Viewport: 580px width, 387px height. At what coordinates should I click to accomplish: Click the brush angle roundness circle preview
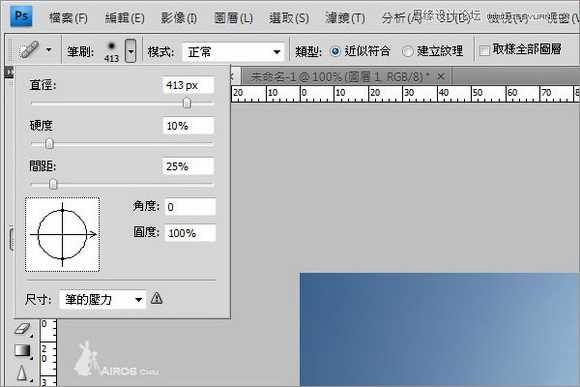63,234
